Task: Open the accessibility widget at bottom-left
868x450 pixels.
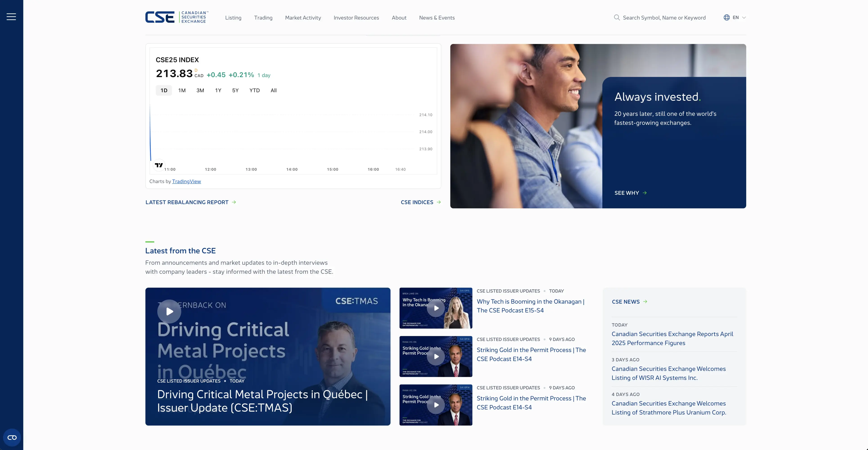Action: click(12, 437)
